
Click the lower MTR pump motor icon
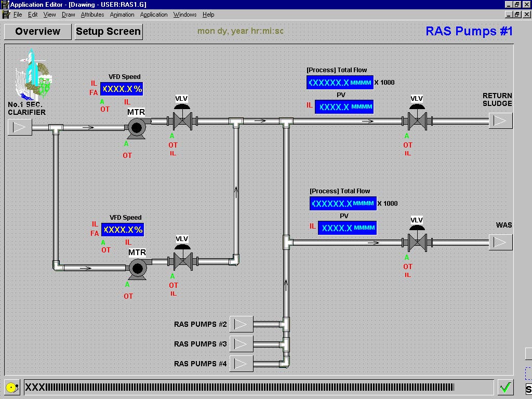tap(138, 269)
